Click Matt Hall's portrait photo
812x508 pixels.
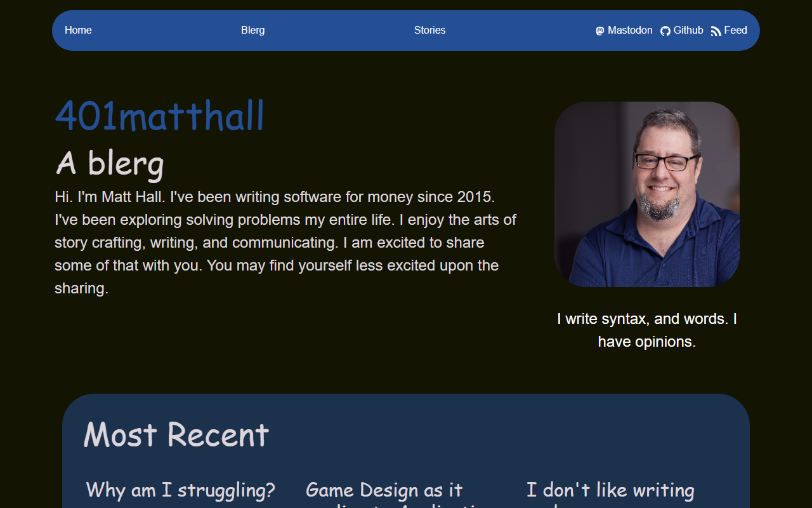(x=647, y=194)
